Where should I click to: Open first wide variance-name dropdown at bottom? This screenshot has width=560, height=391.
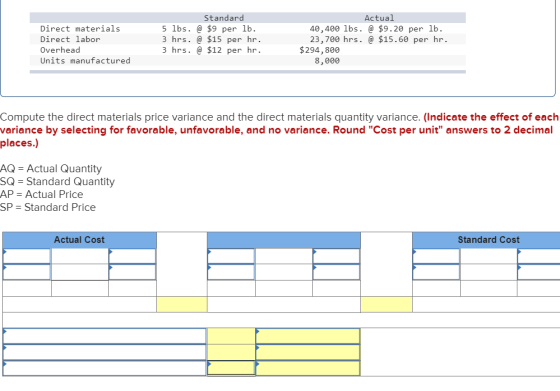click(x=105, y=336)
